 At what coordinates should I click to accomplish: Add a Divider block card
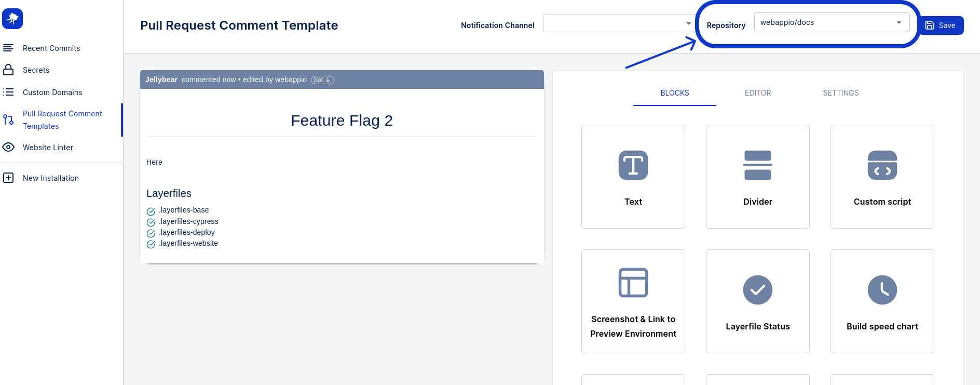pyautogui.click(x=758, y=177)
